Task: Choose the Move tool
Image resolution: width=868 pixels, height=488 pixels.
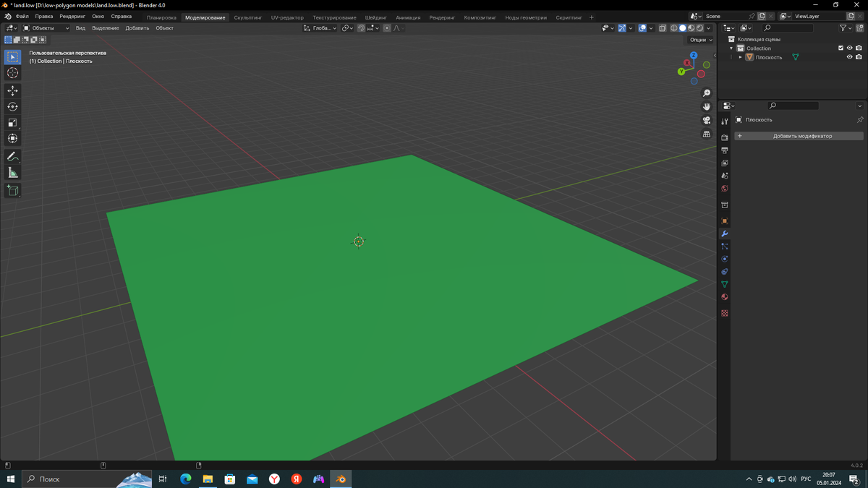Action: [12, 90]
